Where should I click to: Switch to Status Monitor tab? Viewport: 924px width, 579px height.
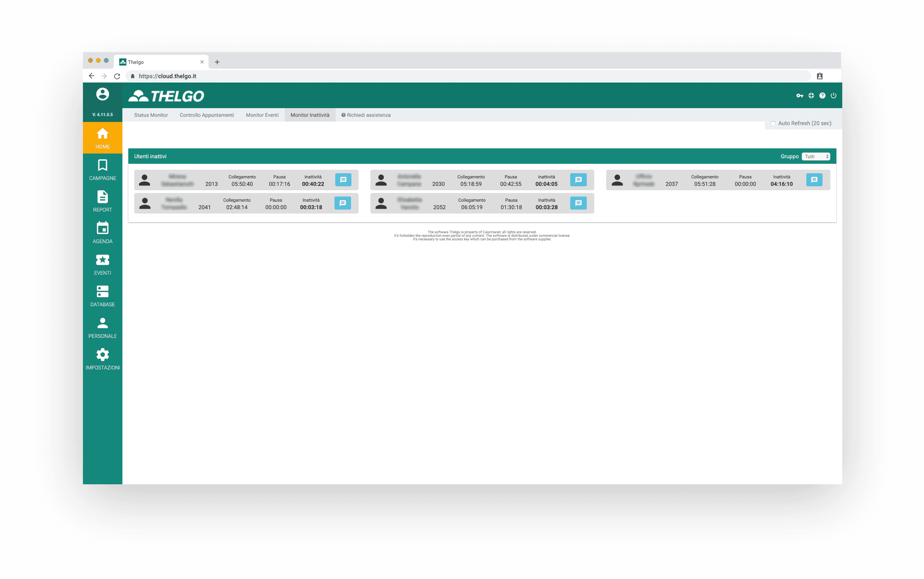(151, 115)
